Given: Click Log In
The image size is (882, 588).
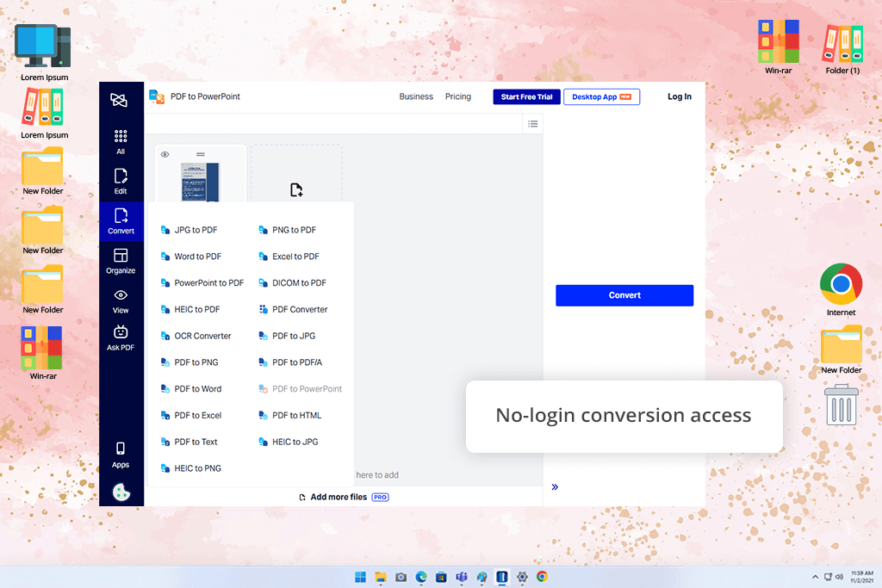Looking at the screenshot, I should tap(680, 96).
